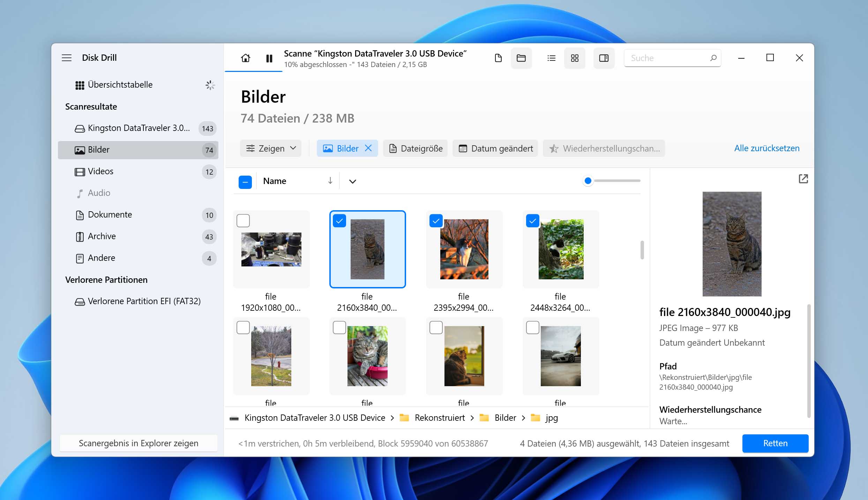868x500 pixels.
Task: Toggle the preview side panel icon
Action: click(604, 58)
